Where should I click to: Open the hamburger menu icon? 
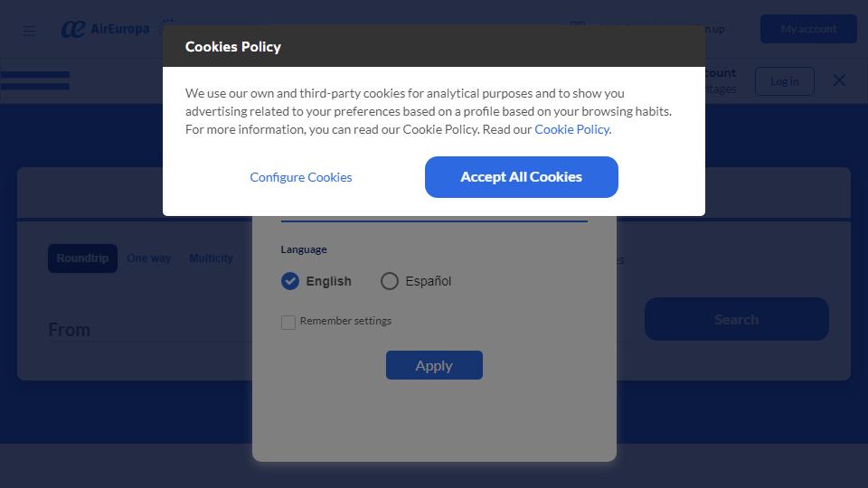click(29, 30)
